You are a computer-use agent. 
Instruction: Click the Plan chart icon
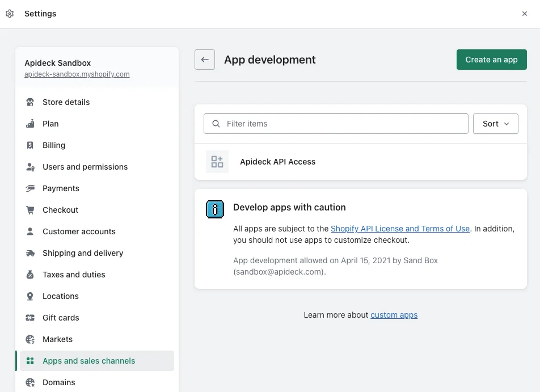30,124
